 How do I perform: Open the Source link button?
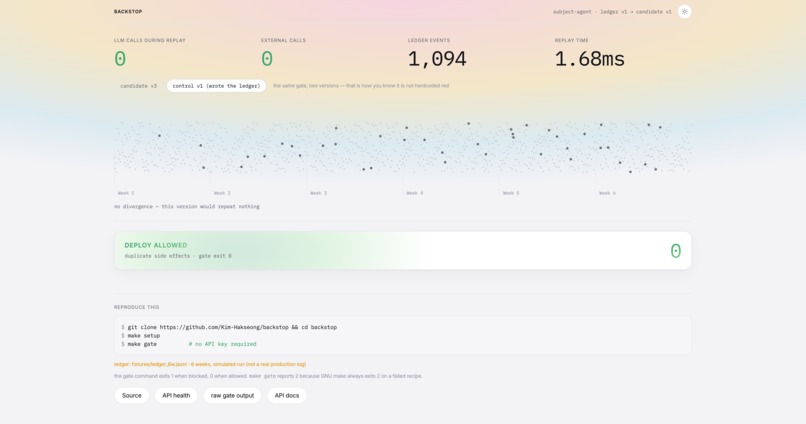coord(132,395)
